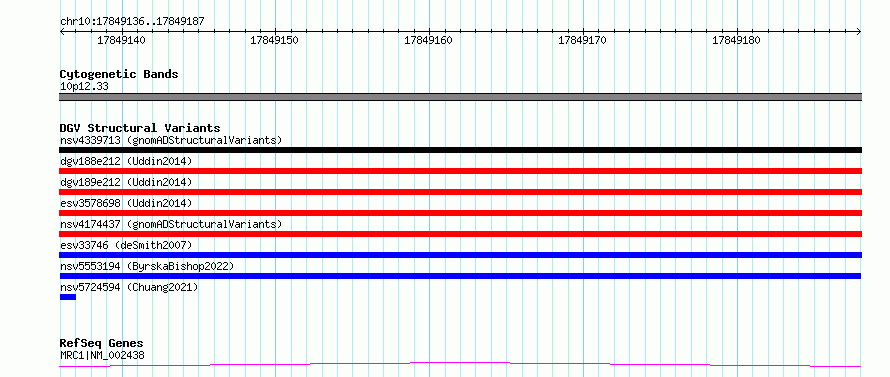Image resolution: width=890 pixels, height=377 pixels.
Task: Open variant dgv188e212 (Uddin2014) label
Action: (x=126, y=161)
